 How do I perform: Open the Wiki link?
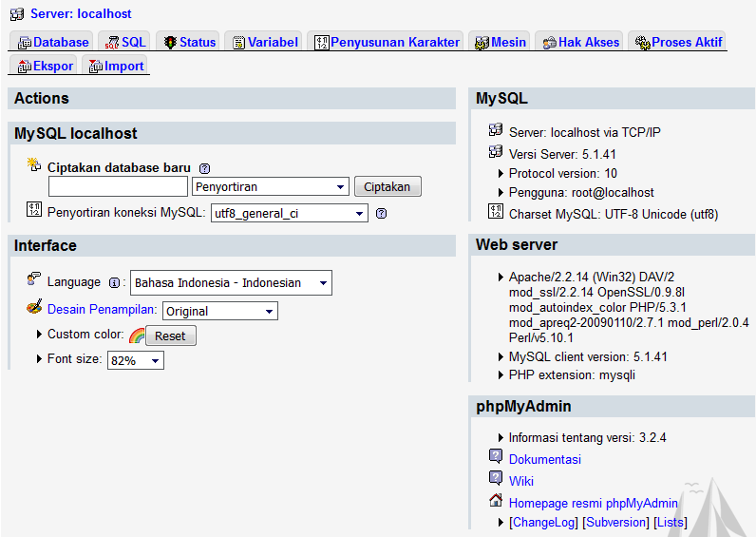521,481
